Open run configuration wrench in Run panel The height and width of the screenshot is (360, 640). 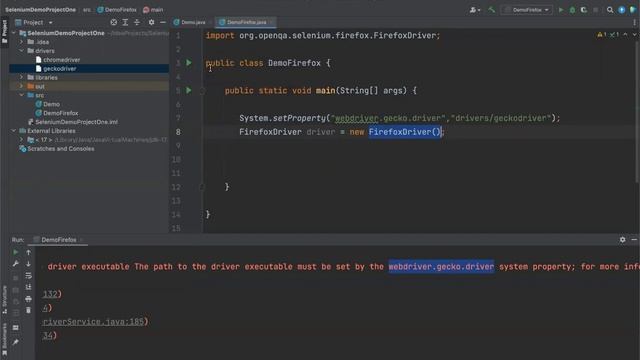point(16,264)
